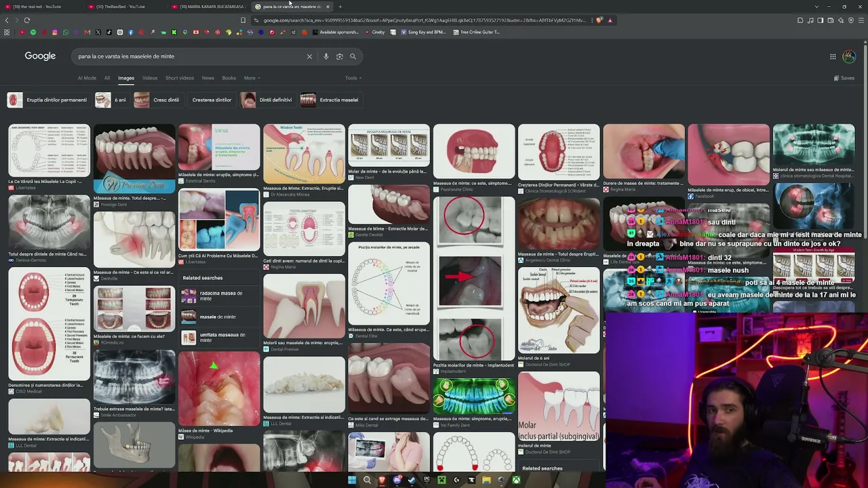Filter by the "Dintii definitivi" chip
The width and height of the screenshot is (868, 488).
coord(267,100)
